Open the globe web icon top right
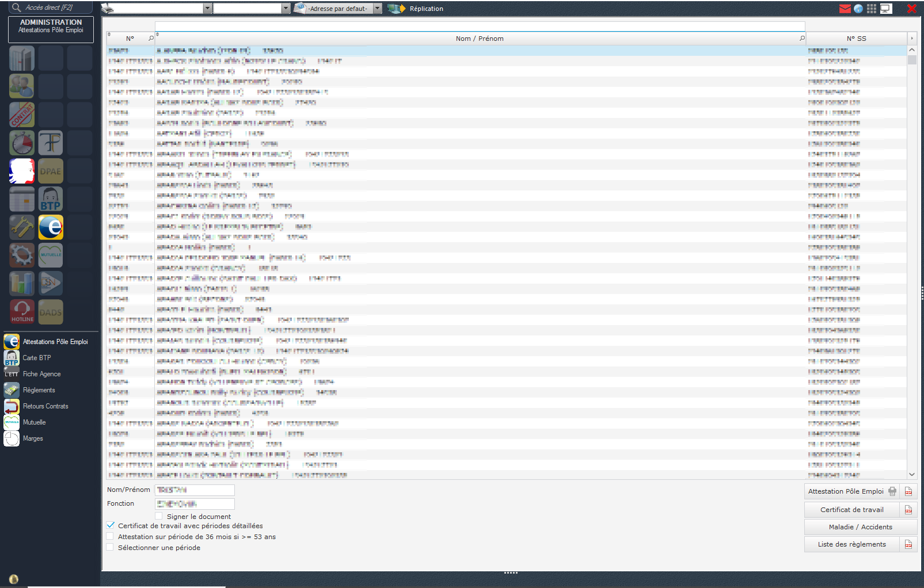This screenshot has width=924, height=588. (858, 9)
